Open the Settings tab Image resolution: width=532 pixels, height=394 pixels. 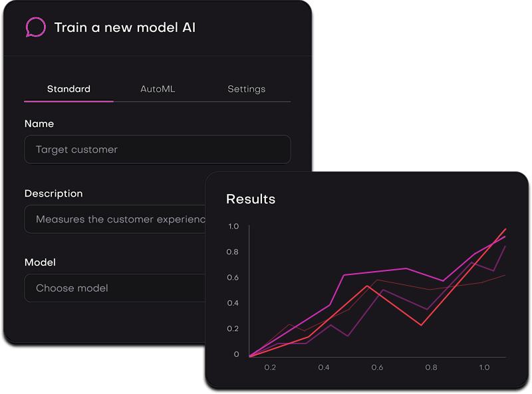tap(246, 88)
